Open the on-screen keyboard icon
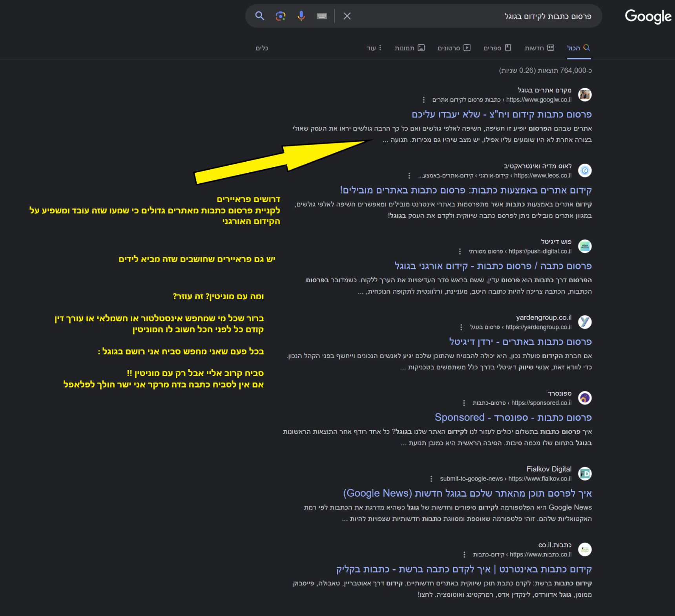This screenshot has width=675, height=616. pyautogui.click(x=322, y=16)
